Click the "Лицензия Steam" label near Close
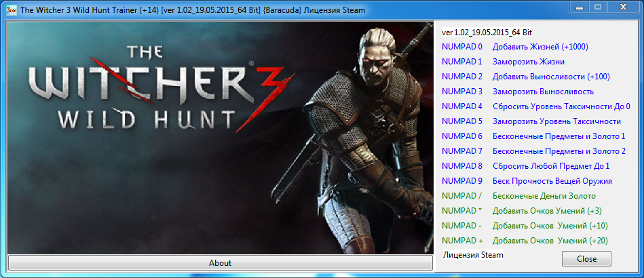The height and width of the screenshot is (278, 644). coord(473,255)
